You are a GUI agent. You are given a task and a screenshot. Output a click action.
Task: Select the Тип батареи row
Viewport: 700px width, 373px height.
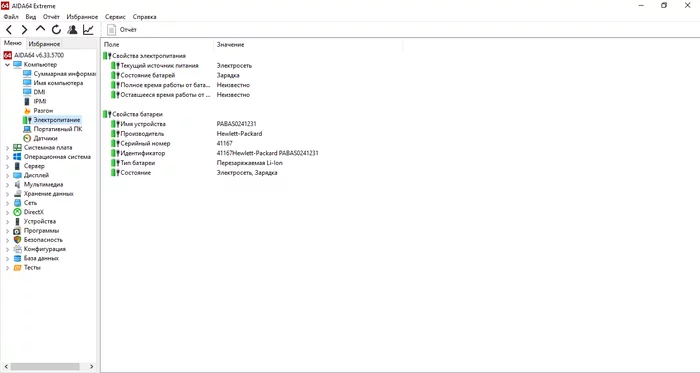click(x=197, y=163)
